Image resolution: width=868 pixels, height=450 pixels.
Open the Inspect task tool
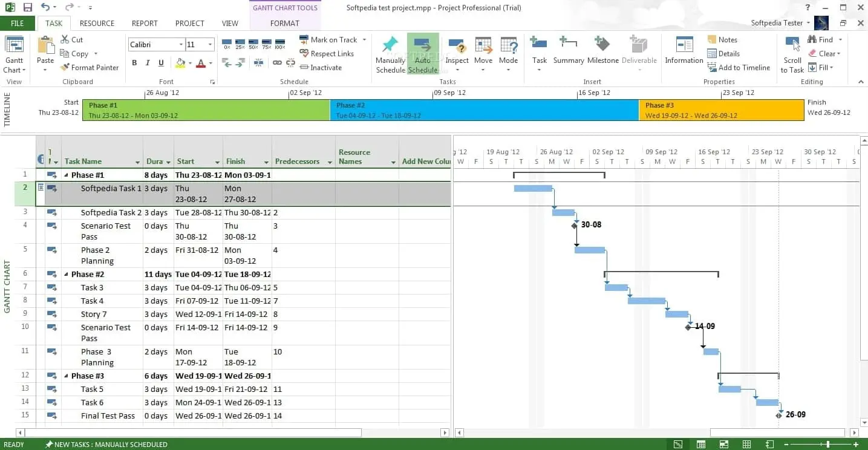[x=457, y=54]
